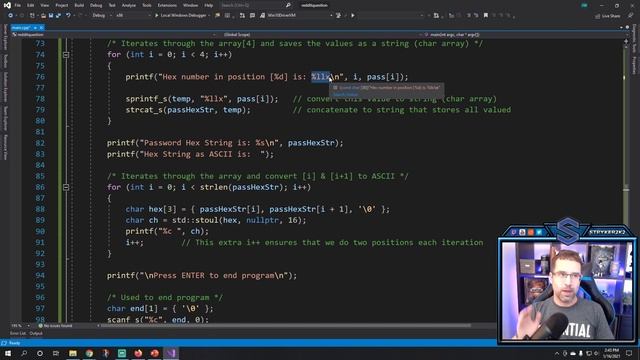640x360 pixels.
Task: Click the Visual Studio taskbar icon
Action: coord(171,353)
